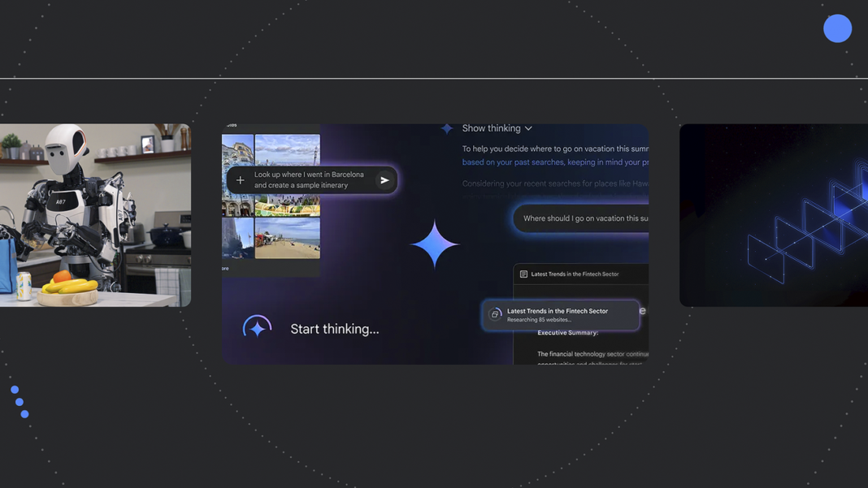
Task: Open the vacation question chat bubble
Action: pos(585,218)
